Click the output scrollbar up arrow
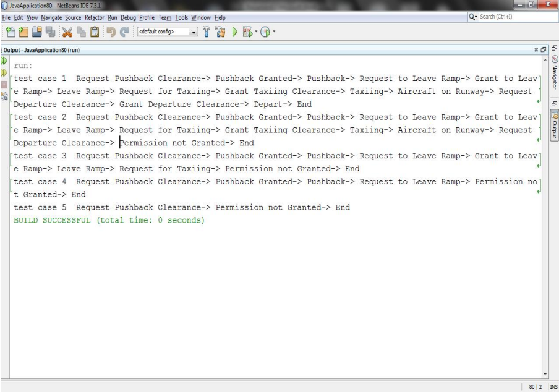The image size is (559, 392). (545, 61)
